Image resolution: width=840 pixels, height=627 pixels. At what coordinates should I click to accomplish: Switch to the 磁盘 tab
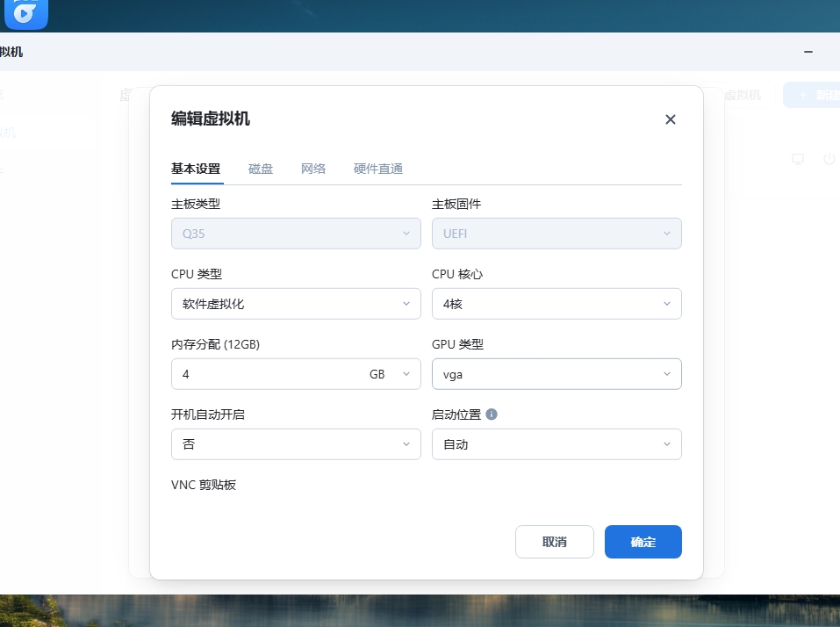[x=261, y=169]
